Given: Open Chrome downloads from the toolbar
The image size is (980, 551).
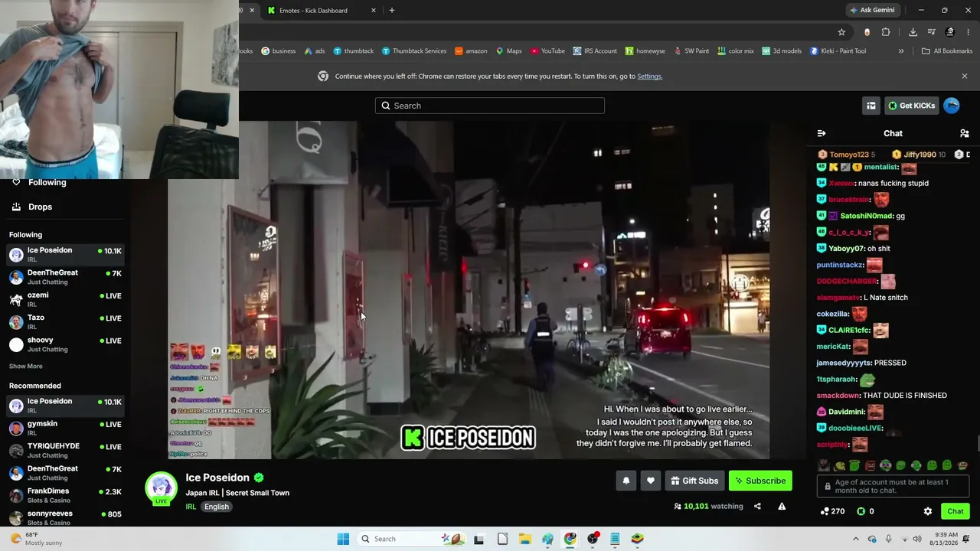Looking at the screenshot, I should [x=913, y=32].
